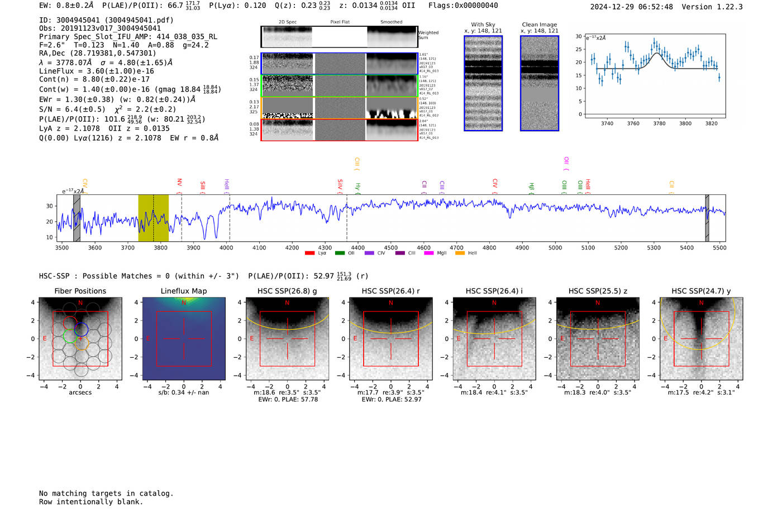Click the LyA z = 2.1078 text
This screenshot has width=782, height=532.
coord(69,128)
